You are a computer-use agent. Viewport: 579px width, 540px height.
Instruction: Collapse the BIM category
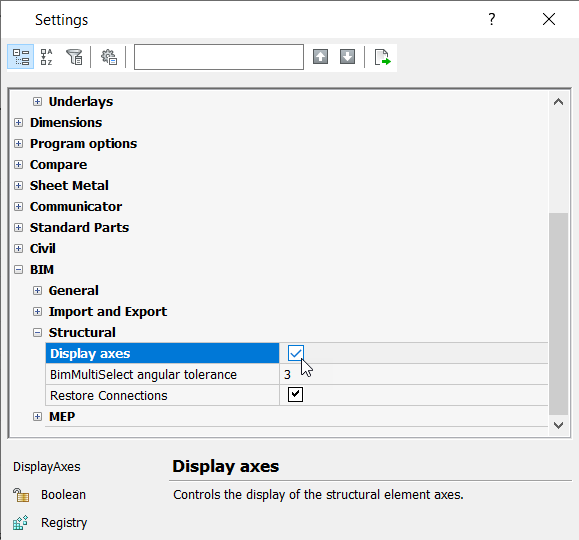pos(18,269)
